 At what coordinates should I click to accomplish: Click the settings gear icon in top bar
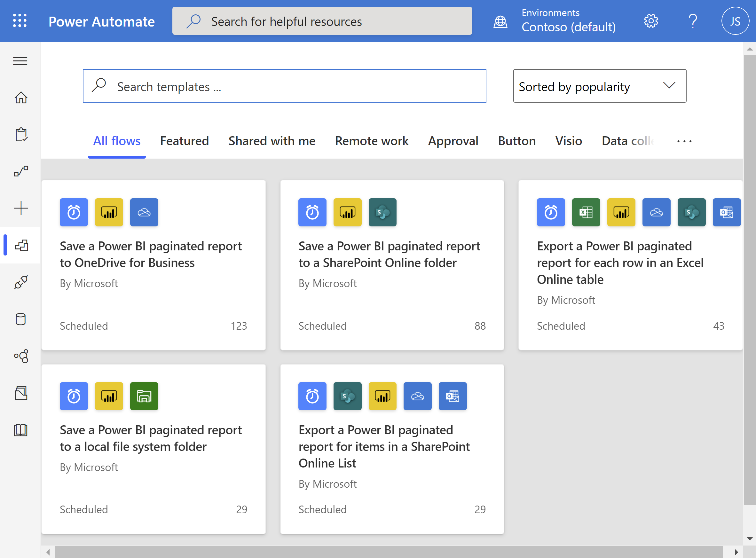650,21
